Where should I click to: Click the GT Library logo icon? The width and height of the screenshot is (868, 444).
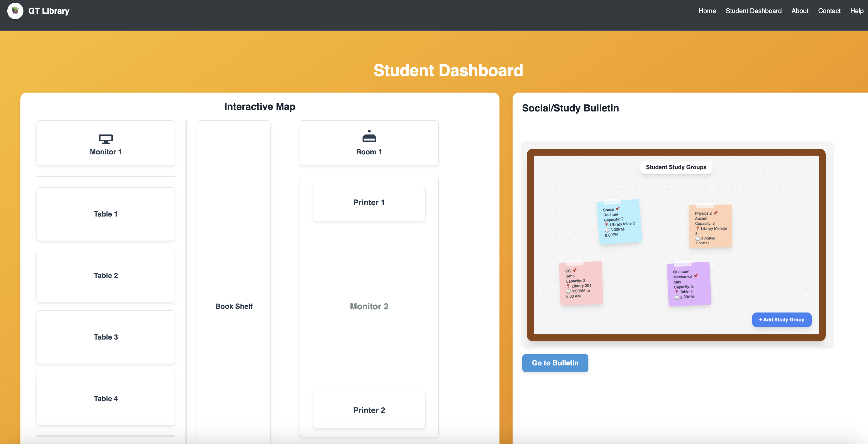15,11
